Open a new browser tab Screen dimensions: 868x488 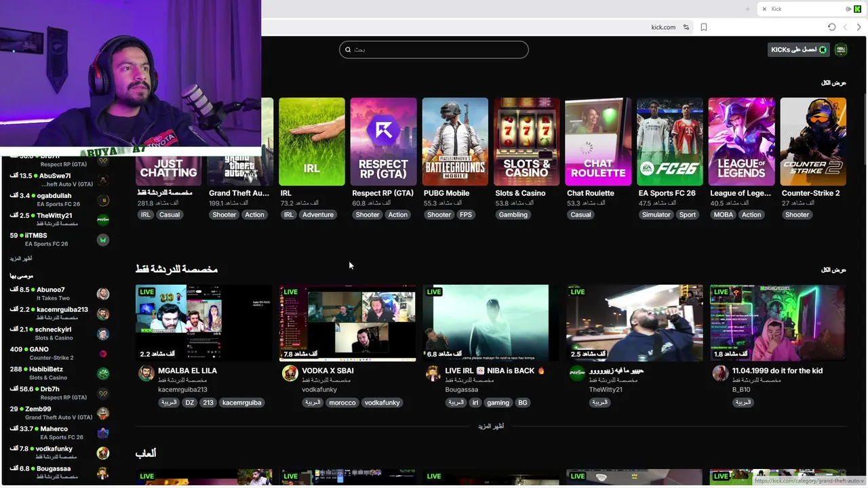[748, 9]
